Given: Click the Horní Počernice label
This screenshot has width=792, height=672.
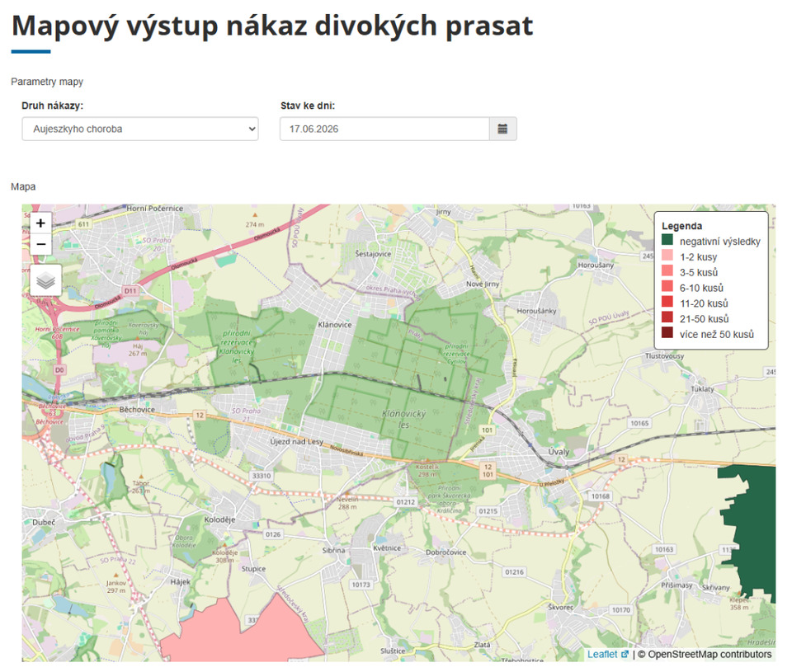Looking at the screenshot, I should (154, 208).
